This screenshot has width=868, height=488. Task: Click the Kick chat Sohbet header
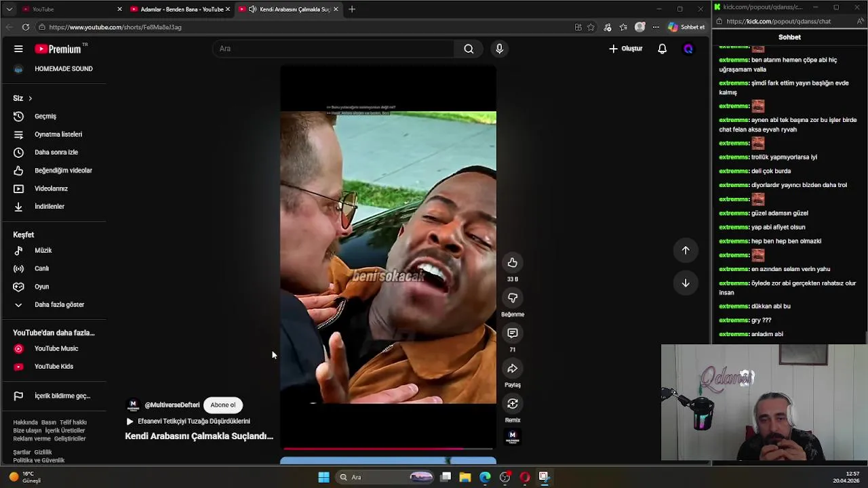pos(789,37)
